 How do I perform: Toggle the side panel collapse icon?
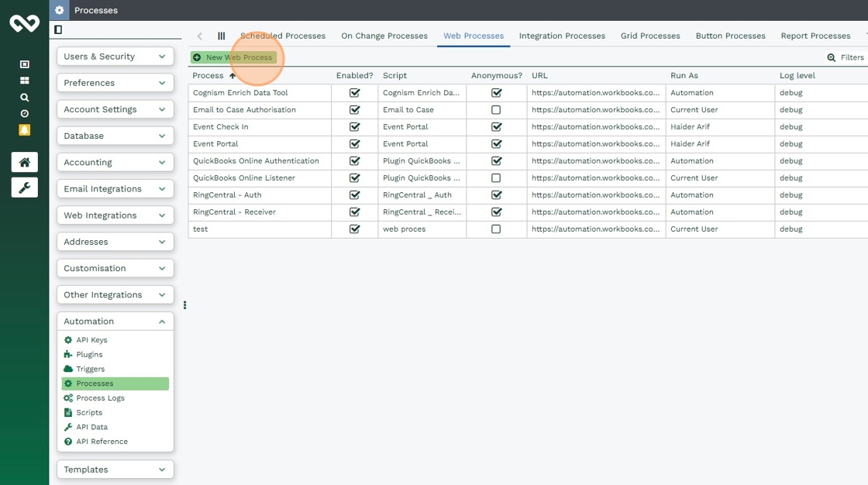click(58, 29)
